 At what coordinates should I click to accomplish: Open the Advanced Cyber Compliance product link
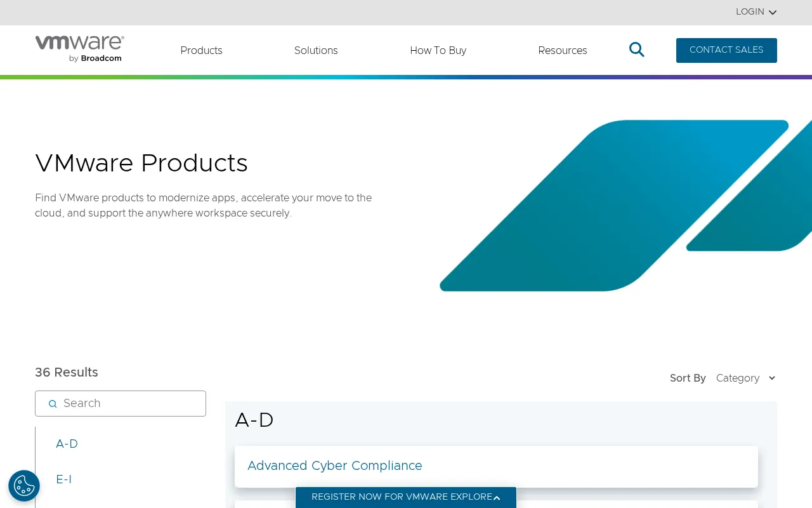click(x=335, y=466)
